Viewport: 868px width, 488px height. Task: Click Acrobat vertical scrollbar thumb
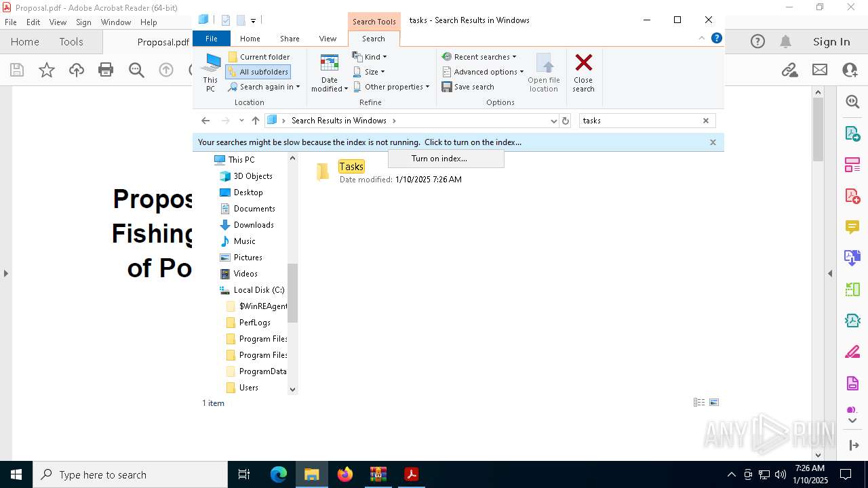[x=818, y=129]
